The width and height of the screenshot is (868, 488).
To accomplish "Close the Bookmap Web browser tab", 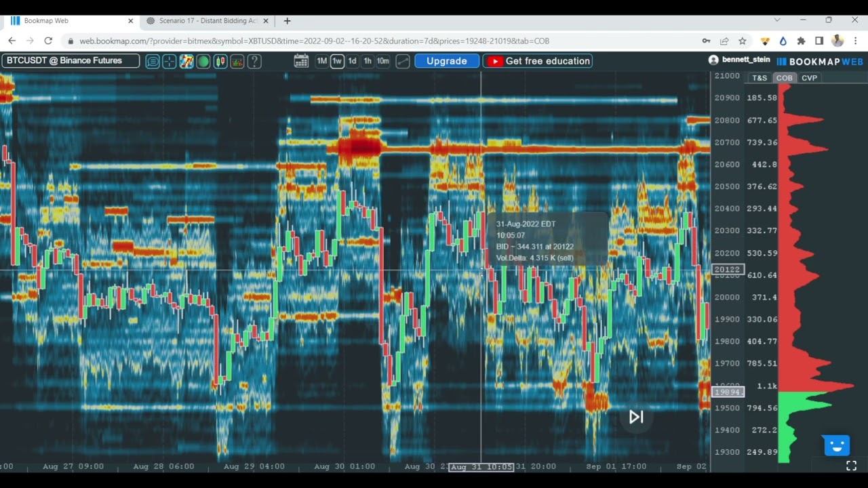I will (131, 21).
